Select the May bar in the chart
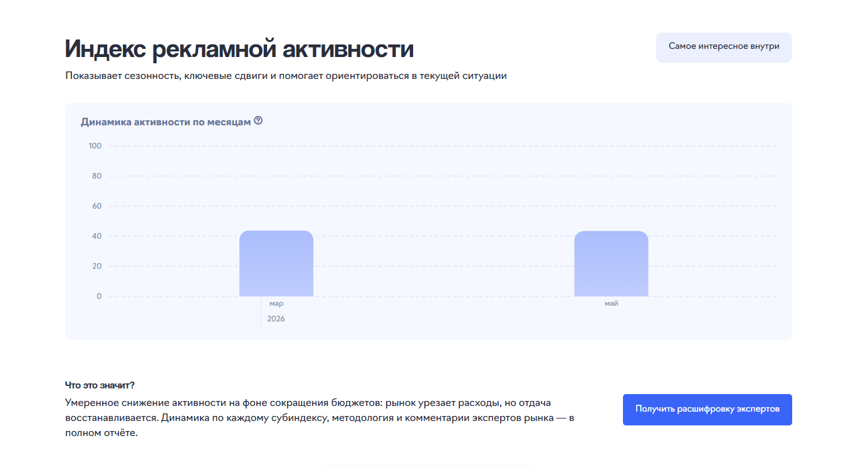868x468 pixels. pos(611,264)
